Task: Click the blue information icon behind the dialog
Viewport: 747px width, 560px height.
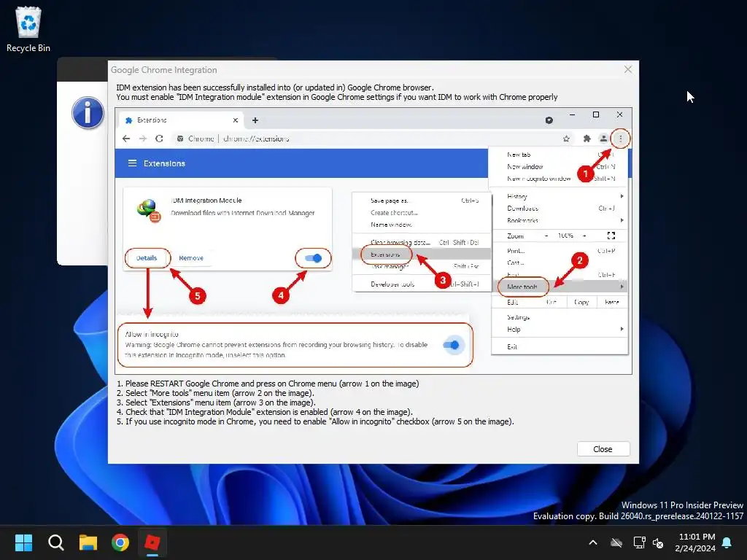Action: pyautogui.click(x=88, y=113)
